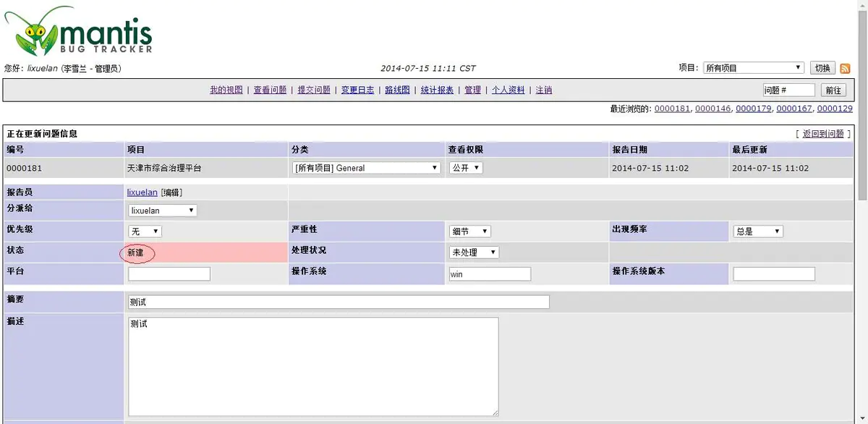Click the RSS feed icon

845,67
